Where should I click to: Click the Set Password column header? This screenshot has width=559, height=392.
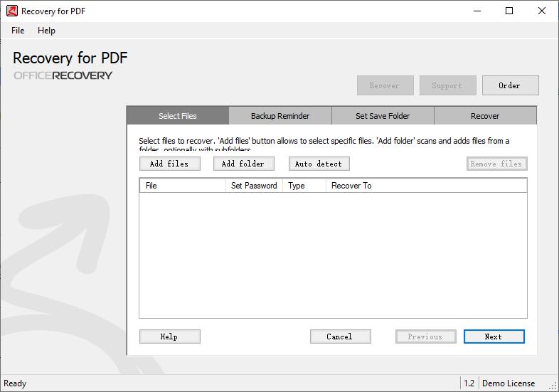point(254,186)
